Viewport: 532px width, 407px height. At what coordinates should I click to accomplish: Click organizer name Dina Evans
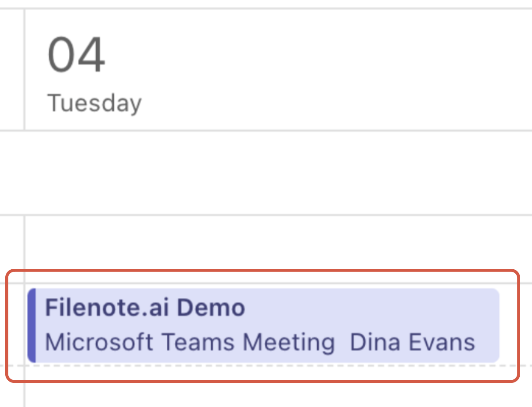tap(412, 343)
